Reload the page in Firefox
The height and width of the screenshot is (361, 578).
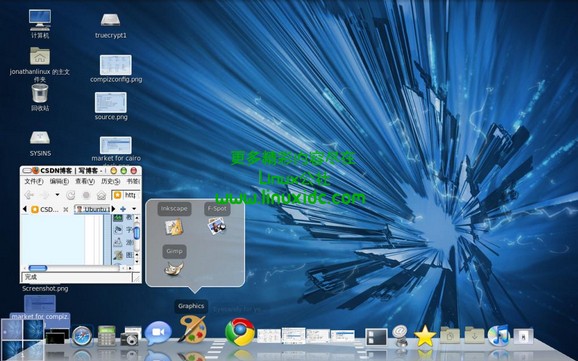[70, 195]
